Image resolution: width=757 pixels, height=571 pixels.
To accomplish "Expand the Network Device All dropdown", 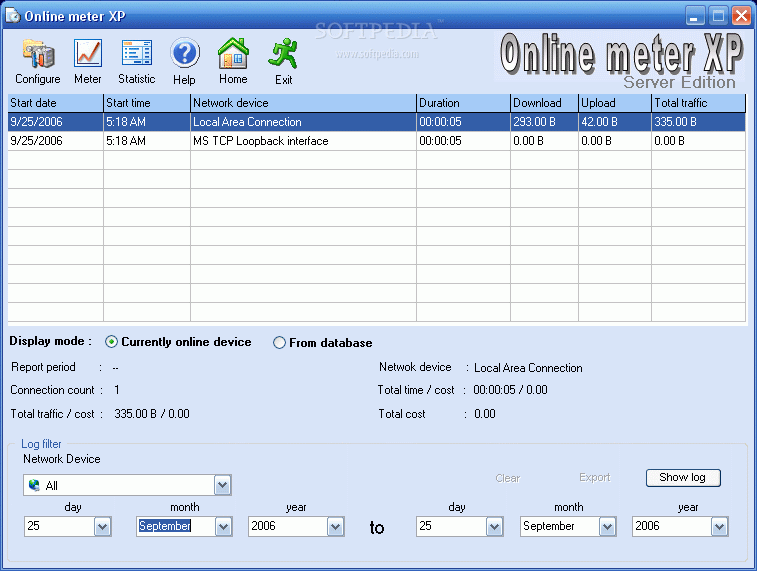I will 222,485.
